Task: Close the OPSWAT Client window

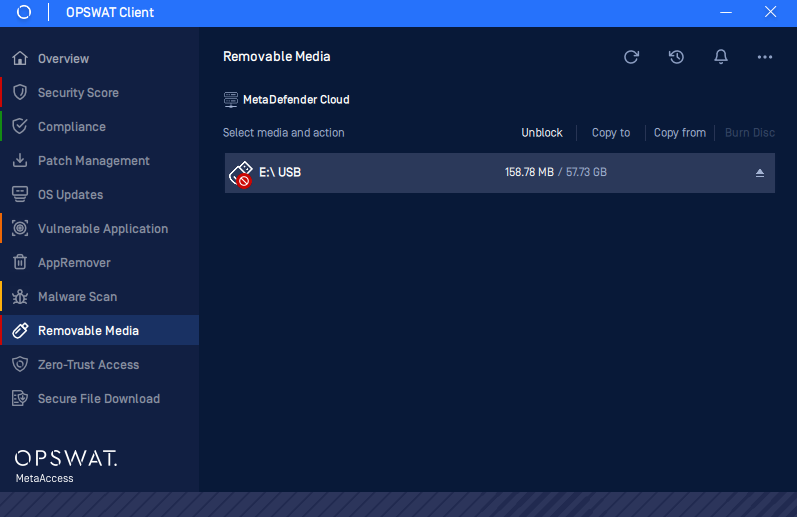Action: tap(771, 12)
